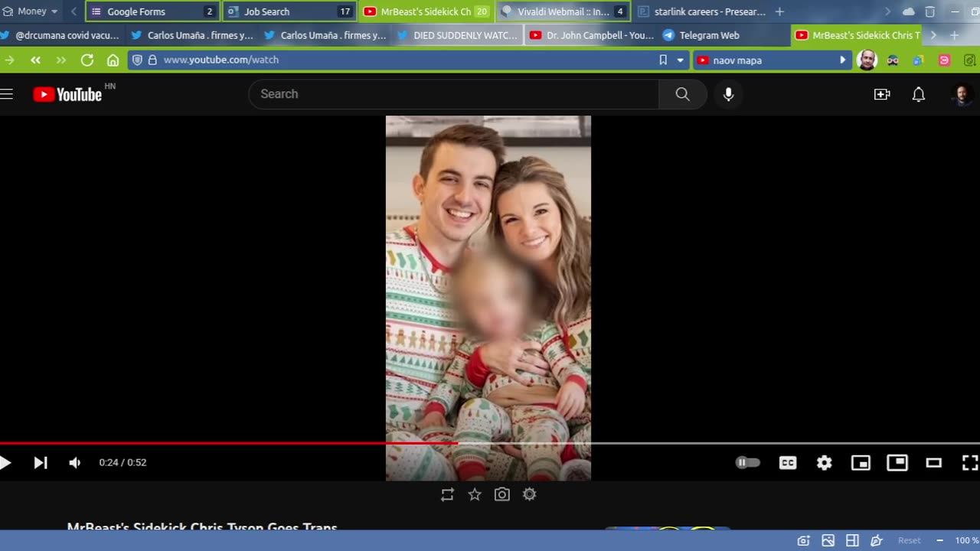Skip to the next video
Screen dimensions: 980x551
tap(41, 462)
